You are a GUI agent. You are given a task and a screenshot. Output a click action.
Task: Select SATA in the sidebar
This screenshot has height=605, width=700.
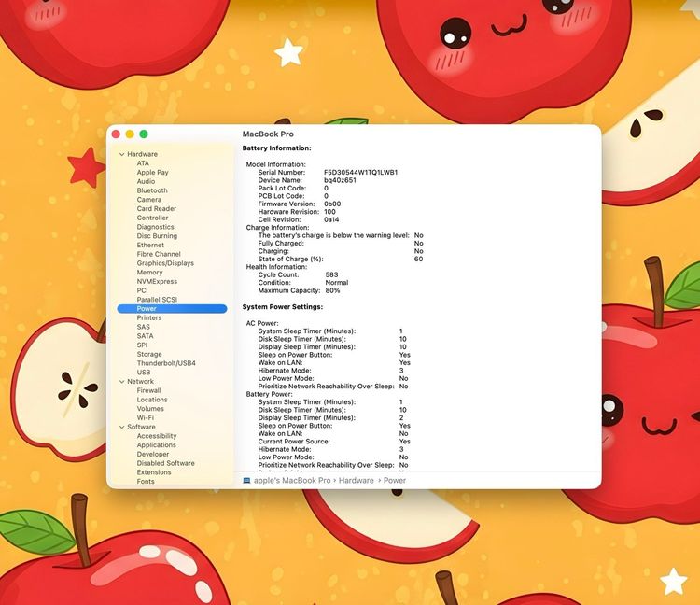click(145, 336)
